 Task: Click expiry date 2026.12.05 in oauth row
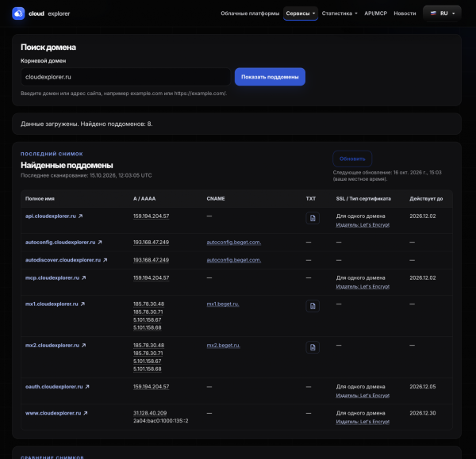[x=423, y=387]
